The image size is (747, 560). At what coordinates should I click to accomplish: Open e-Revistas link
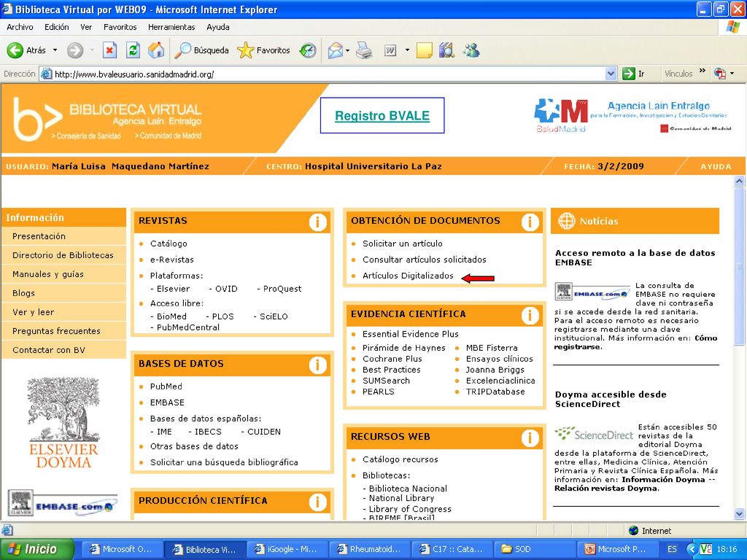(x=172, y=260)
